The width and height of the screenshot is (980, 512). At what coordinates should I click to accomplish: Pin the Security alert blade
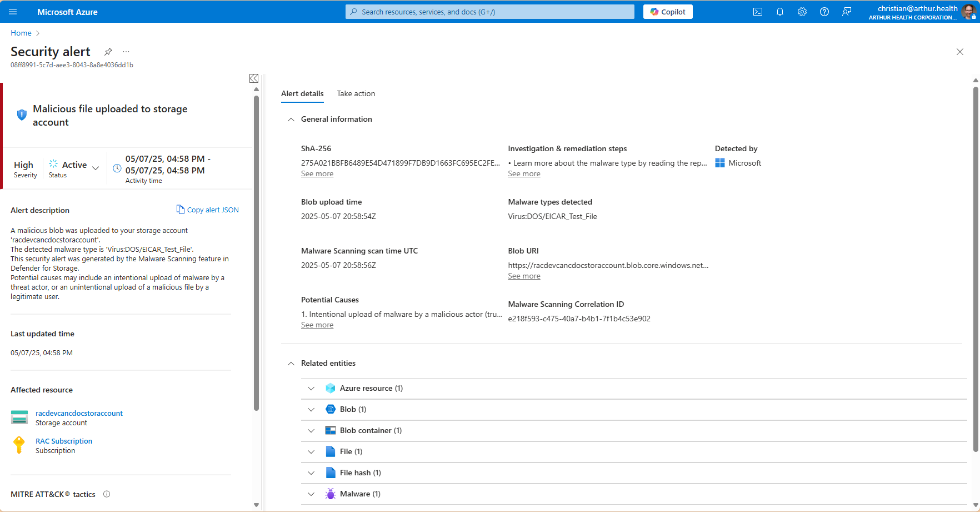108,52
